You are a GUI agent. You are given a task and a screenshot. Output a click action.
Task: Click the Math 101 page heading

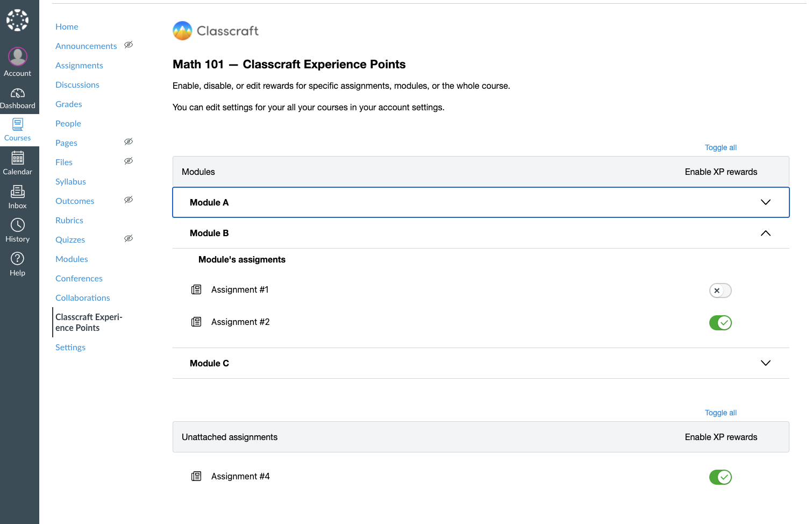tap(289, 64)
